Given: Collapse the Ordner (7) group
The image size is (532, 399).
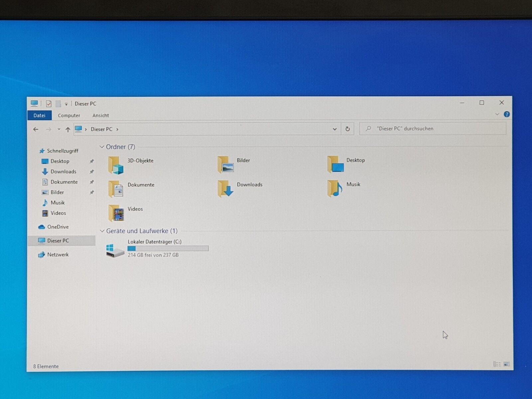Looking at the screenshot, I should (102, 147).
